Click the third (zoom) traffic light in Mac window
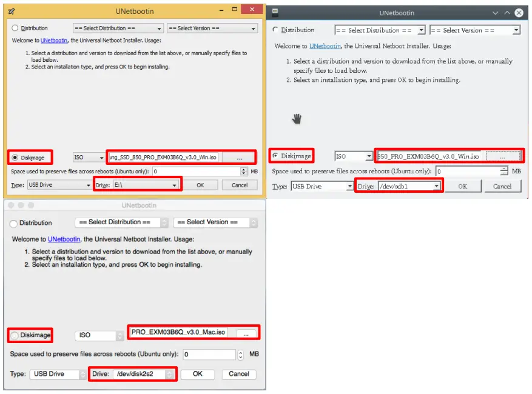The width and height of the screenshot is (532, 394). (x=31, y=205)
